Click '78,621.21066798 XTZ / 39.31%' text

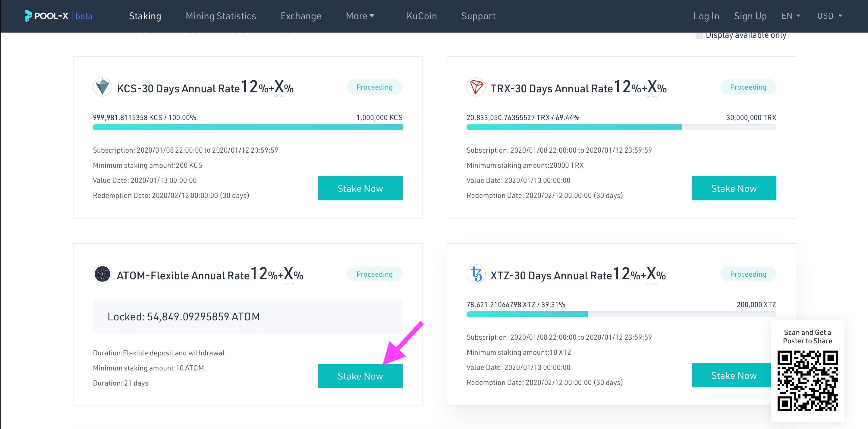click(x=516, y=304)
